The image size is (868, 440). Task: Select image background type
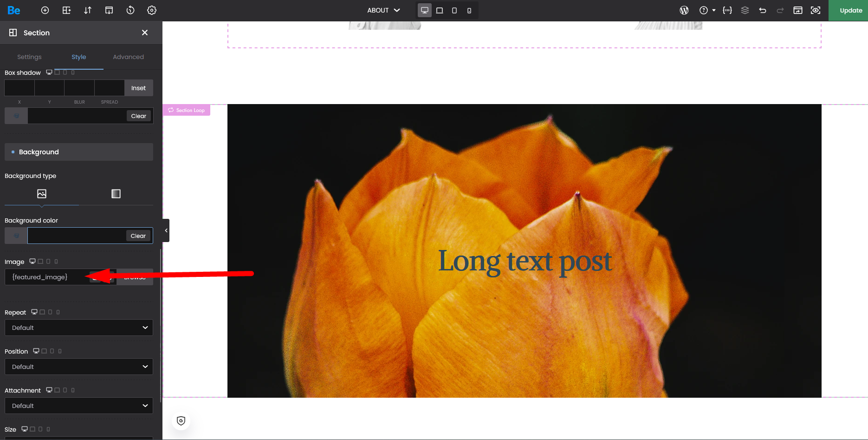click(x=42, y=194)
